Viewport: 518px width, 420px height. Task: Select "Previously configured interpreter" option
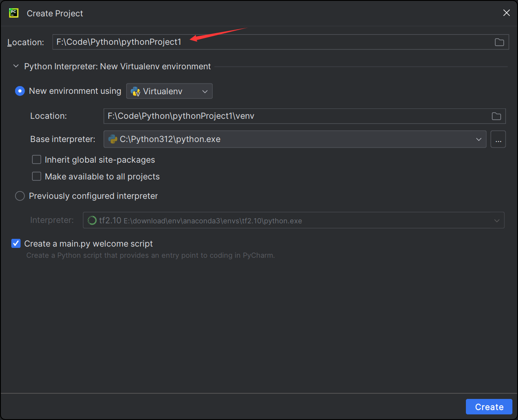20,196
